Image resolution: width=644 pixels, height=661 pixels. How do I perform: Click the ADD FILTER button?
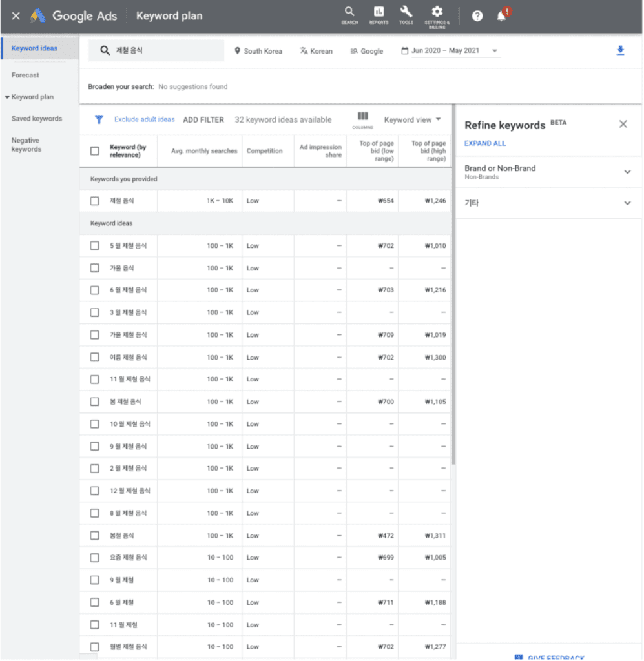203,120
